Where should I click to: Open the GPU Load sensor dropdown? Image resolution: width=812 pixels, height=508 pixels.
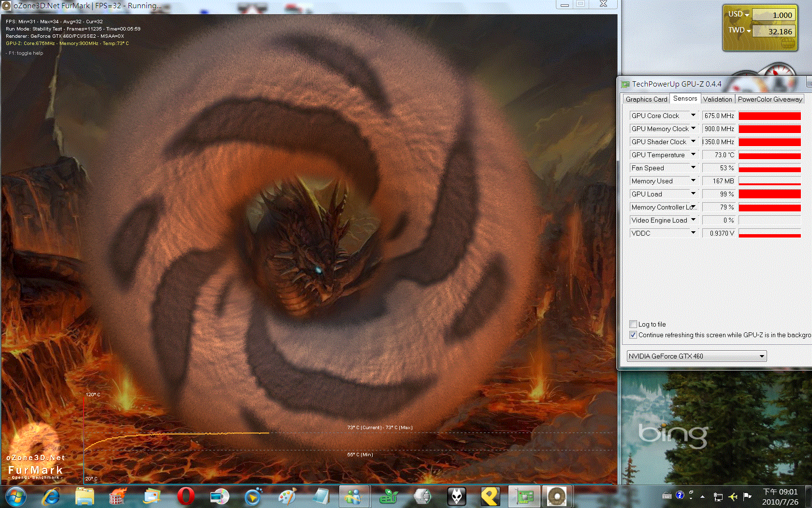pyautogui.click(x=693, y=194)
